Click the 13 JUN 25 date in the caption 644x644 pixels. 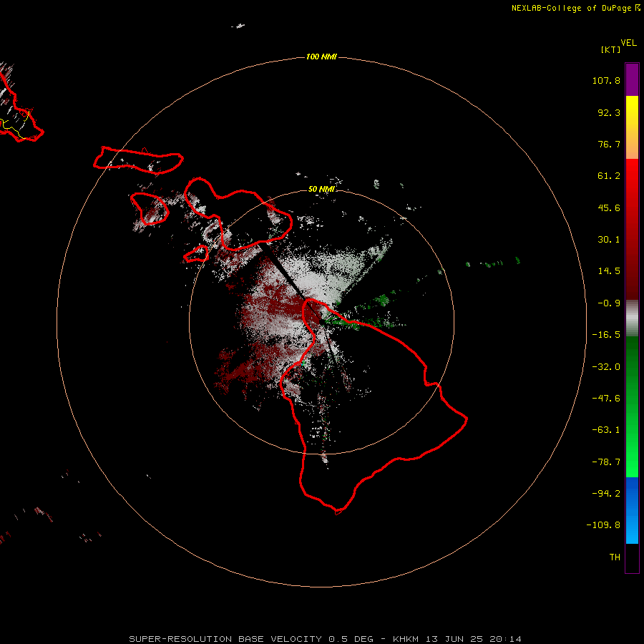pyautogui.click(x=454, y=639)
